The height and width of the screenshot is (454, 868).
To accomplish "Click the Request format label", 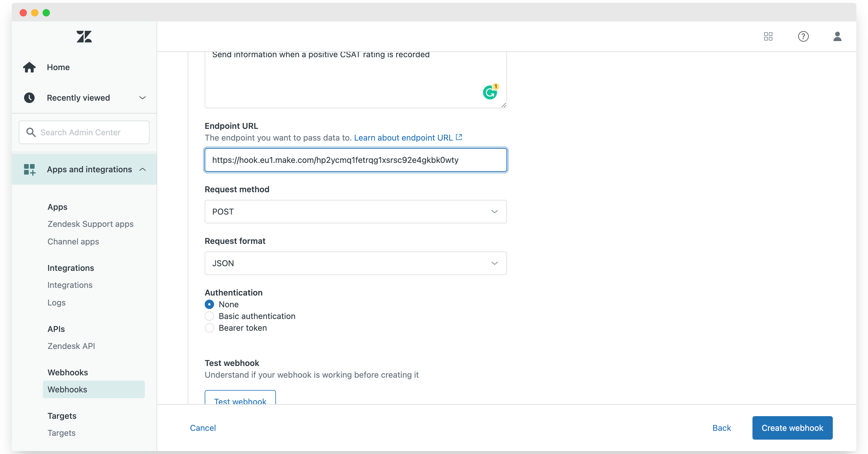I will click(x=235, y=241).
